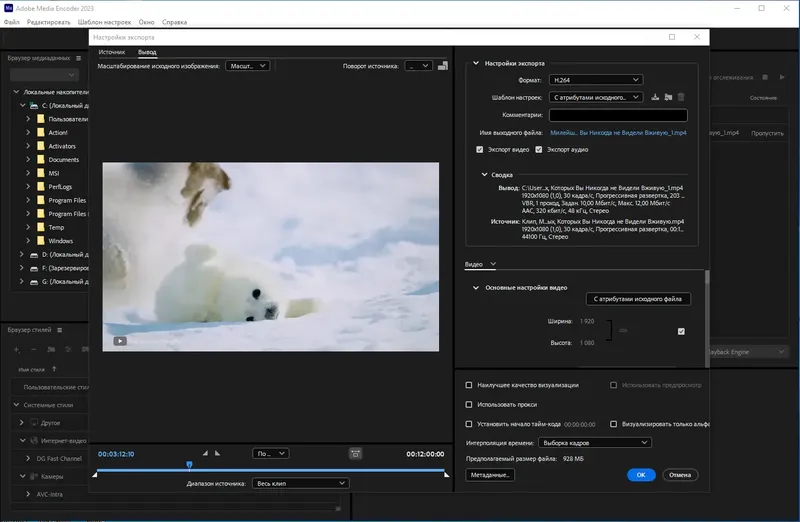
Task: Collapse the Сводка section
Action: 484,174
